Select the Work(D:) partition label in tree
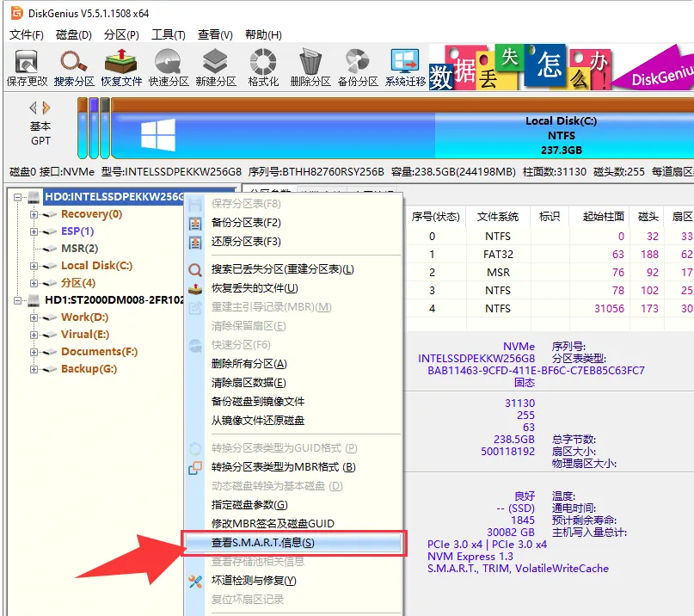Image resolution: width=694 pixels, height=616 pixels. tap(84, 317)
